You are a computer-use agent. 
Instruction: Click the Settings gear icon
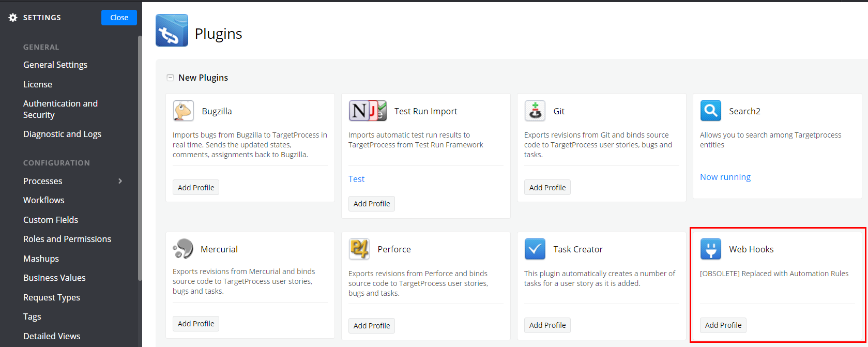pos(13,18)
